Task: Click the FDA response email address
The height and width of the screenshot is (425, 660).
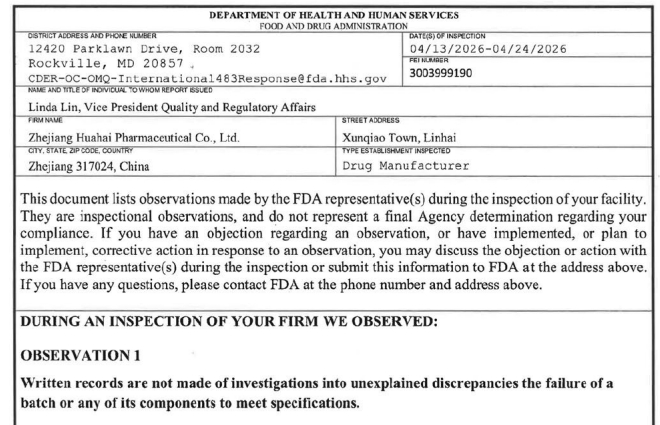Action: (207, 79)
